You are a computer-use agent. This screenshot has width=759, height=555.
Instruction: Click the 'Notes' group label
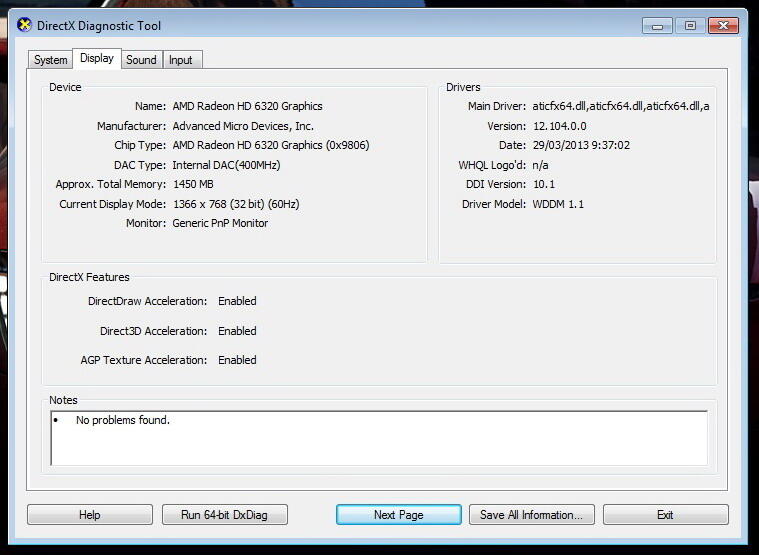coord(63,400)
